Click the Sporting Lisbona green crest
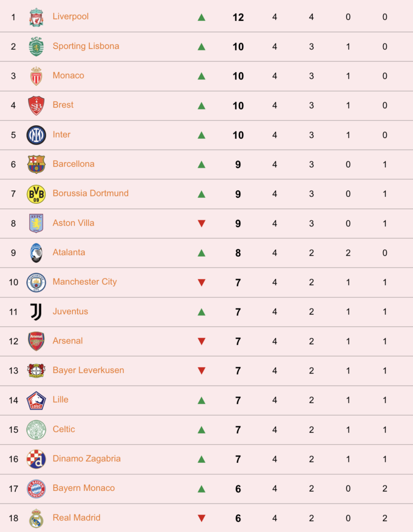Viewport: 413px width, 532px height. coord(36,46)
